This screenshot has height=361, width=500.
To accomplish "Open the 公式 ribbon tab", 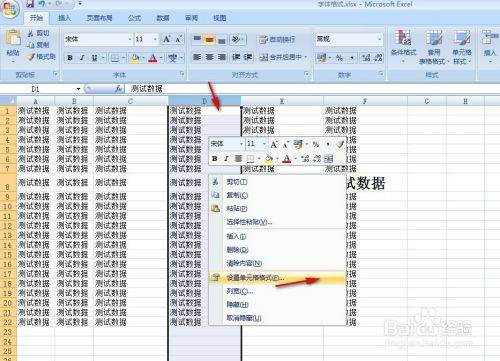I will tap(134, 18).
